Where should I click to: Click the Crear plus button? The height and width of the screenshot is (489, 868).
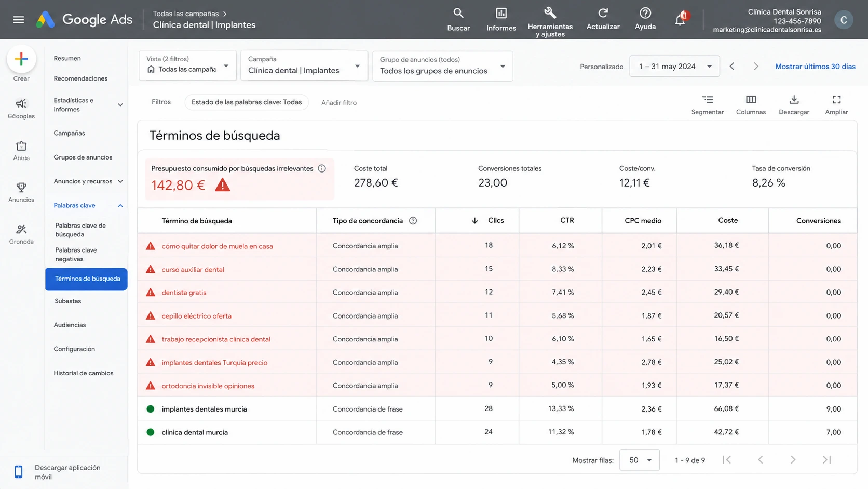[21, 59]
